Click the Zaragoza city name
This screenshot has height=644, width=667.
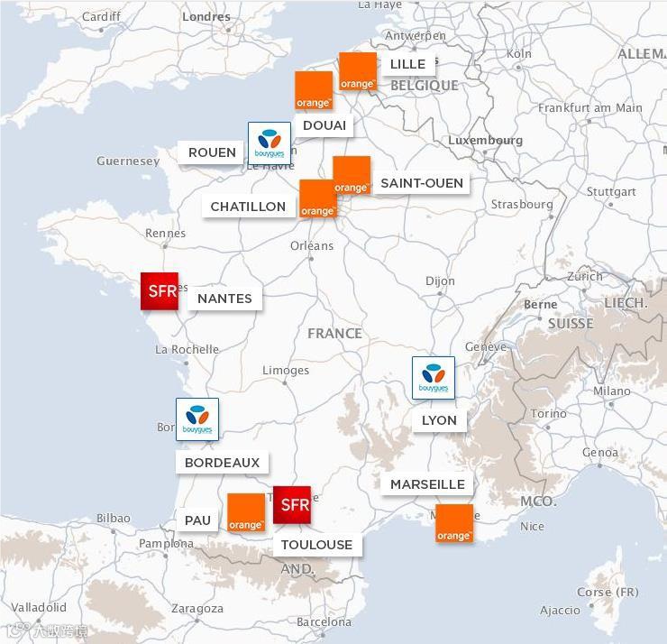point(197,608)
